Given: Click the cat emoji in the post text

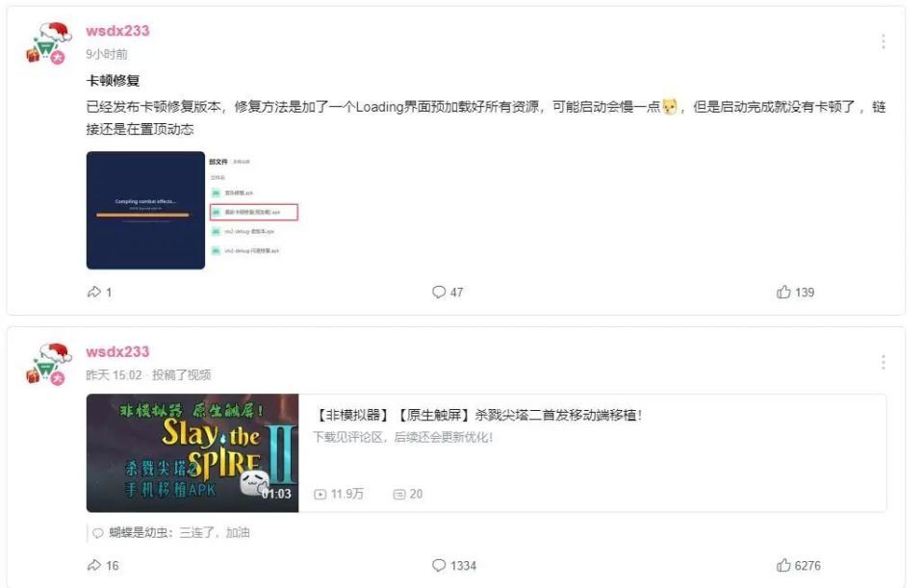Looking at the screenshot, I should [x=670, y=107].
